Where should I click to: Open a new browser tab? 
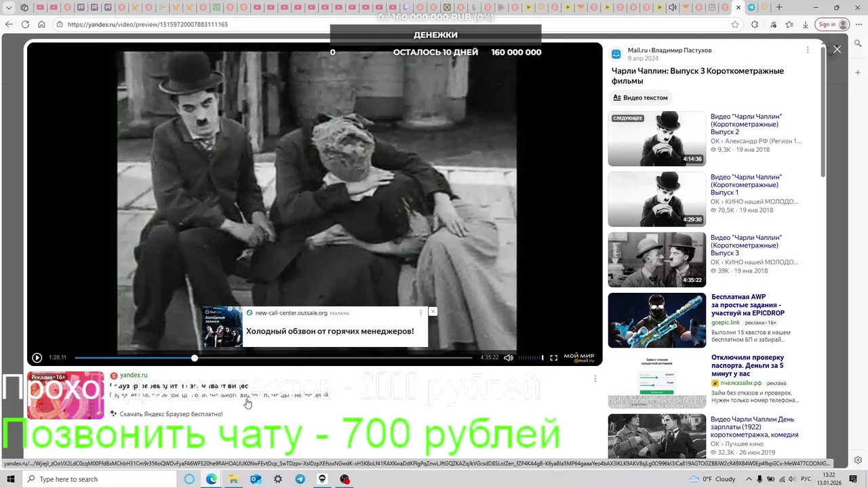click(779, 7)
